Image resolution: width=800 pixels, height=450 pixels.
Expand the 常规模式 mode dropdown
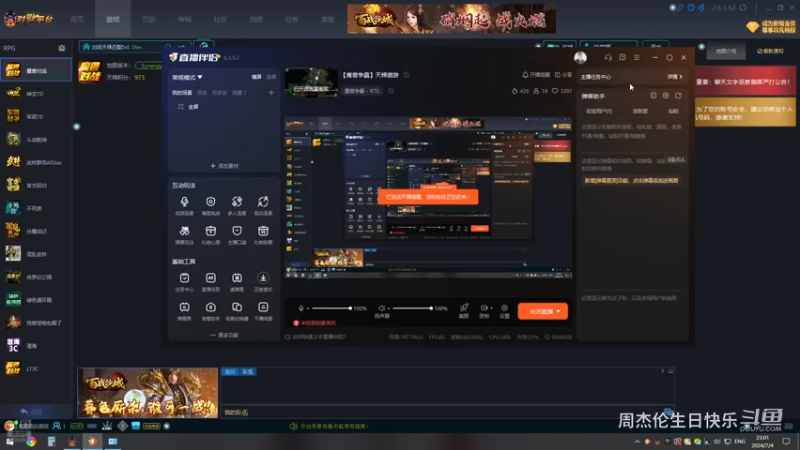(187, 77)
